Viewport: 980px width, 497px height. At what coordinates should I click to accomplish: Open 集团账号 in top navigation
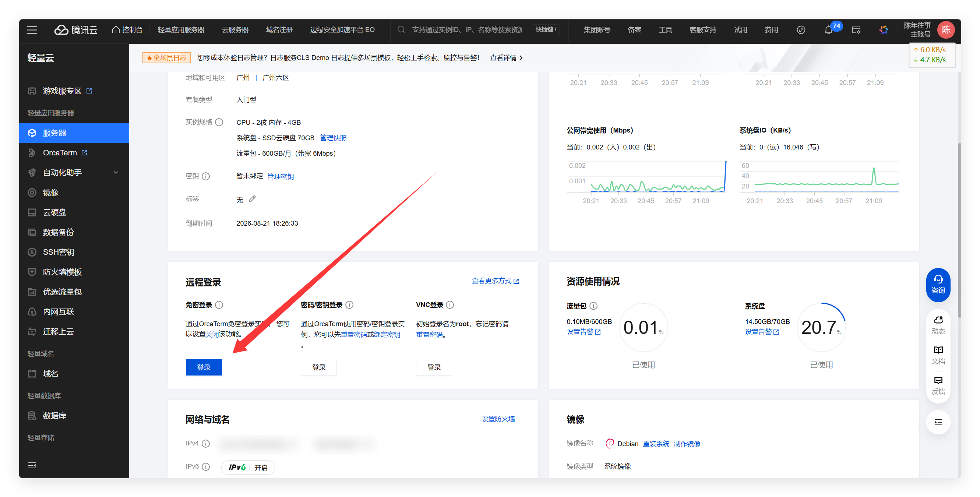(x=597, y=30)
